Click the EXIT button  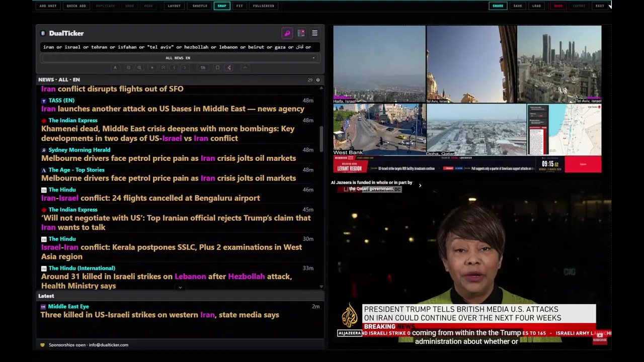point(600,6)
